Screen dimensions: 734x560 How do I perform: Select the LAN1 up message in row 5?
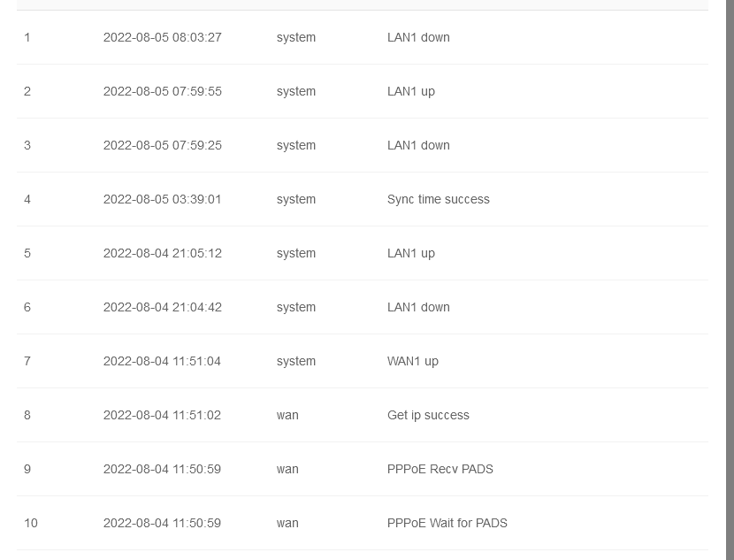pyautogui.click(x=410, y=253)
